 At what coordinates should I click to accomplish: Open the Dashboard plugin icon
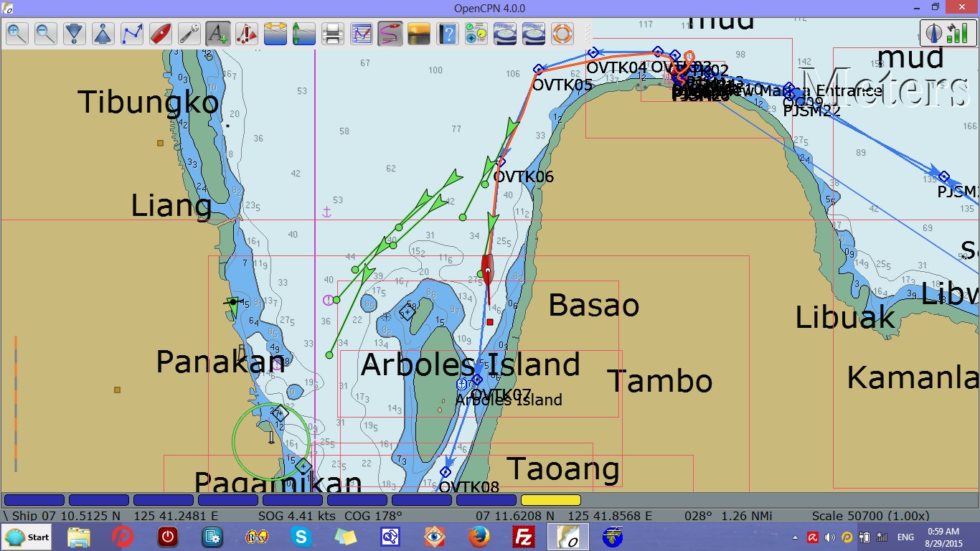click(476, 33)
